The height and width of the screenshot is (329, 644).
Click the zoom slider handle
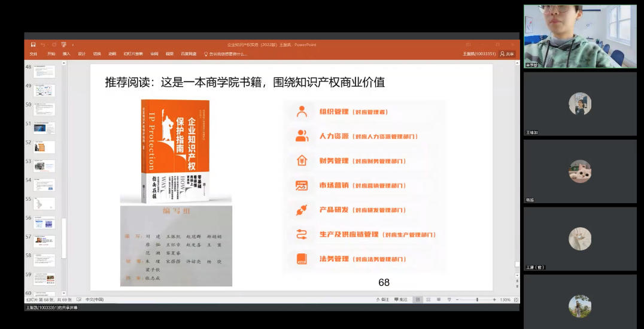pos(477,300)
